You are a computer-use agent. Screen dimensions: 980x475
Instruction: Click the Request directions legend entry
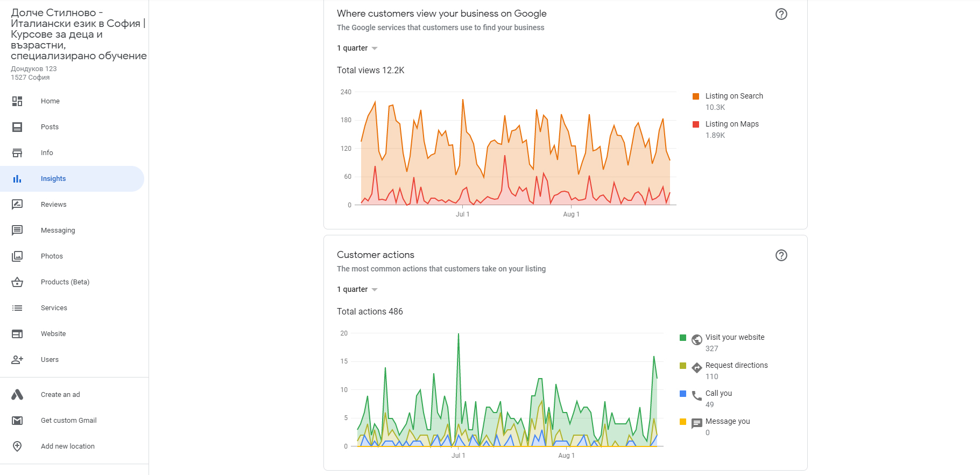click(736, 366)
